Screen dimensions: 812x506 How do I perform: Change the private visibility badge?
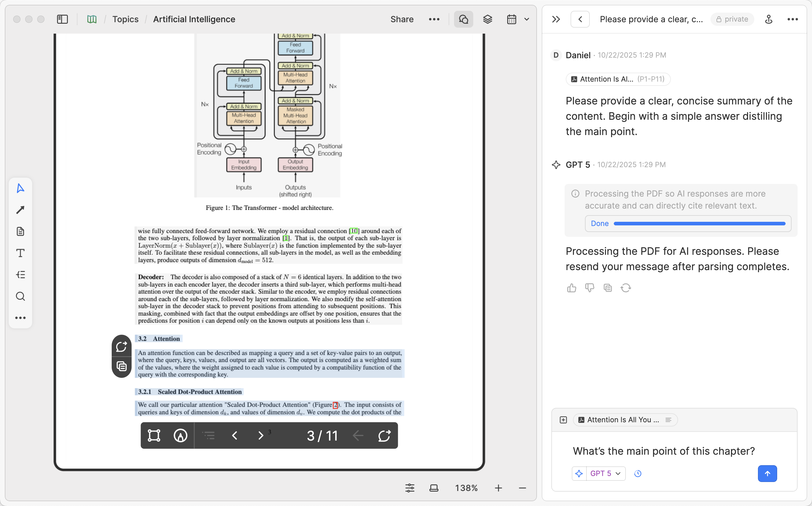point(732,19)
